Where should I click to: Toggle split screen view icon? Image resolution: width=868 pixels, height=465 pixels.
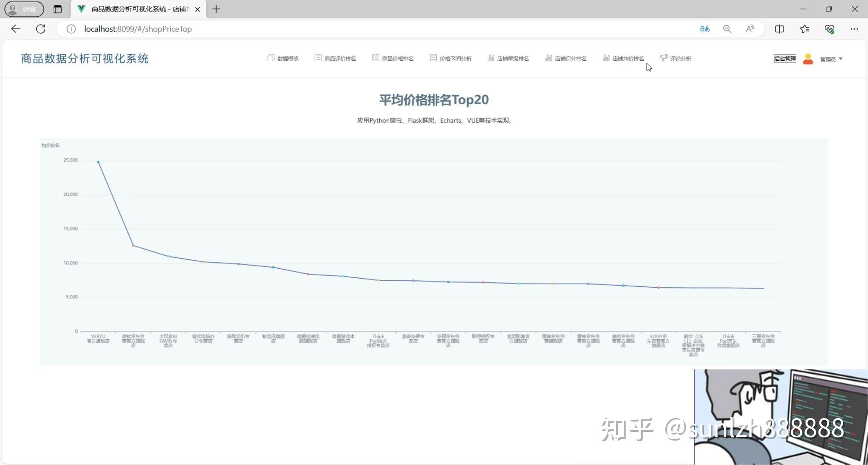779,29
